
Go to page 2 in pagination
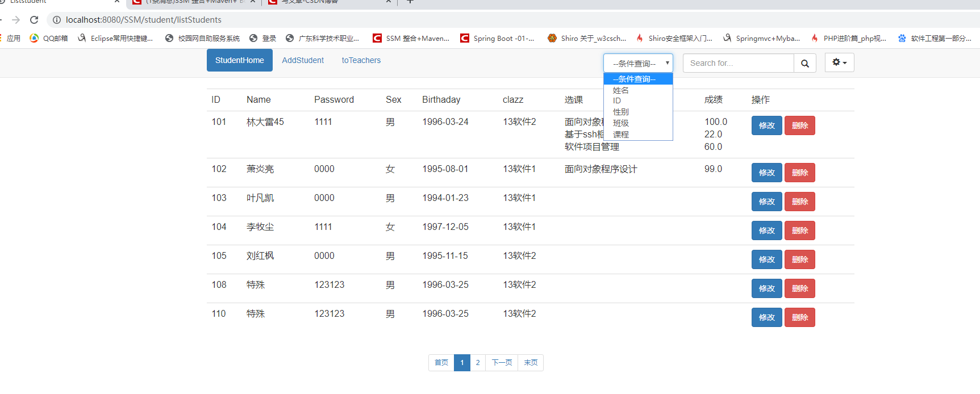[478, 363]
